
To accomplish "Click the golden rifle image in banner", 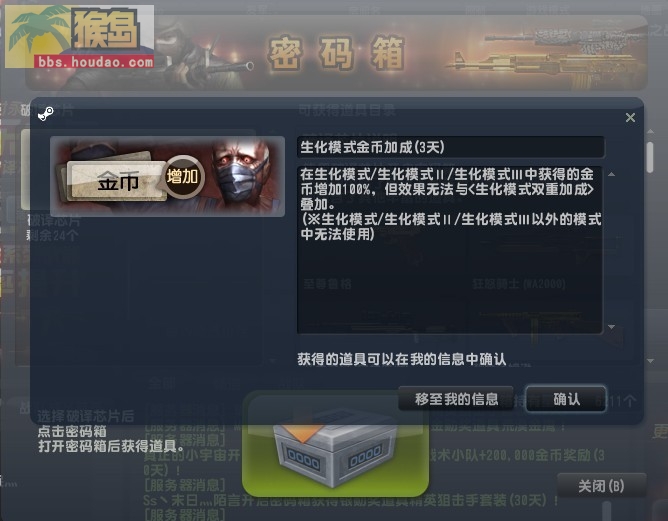I will coord(543,66).
